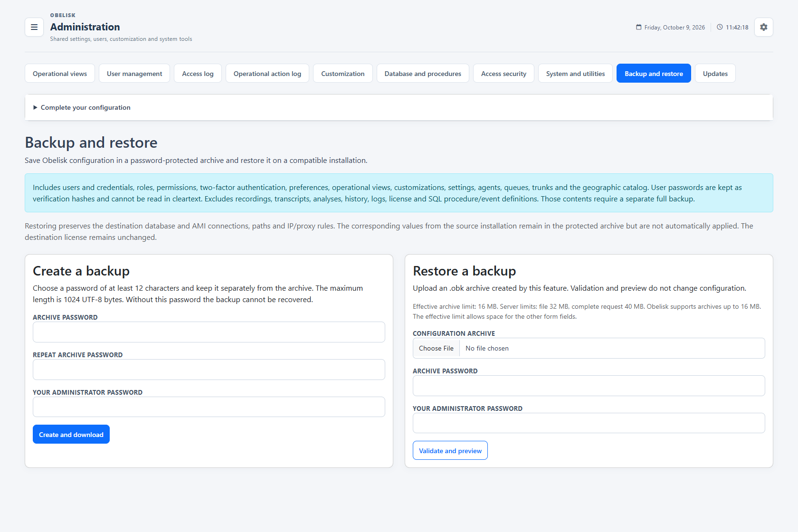Click Create and download button
This screenshot has height=532, width=798.
pos(71,434)
